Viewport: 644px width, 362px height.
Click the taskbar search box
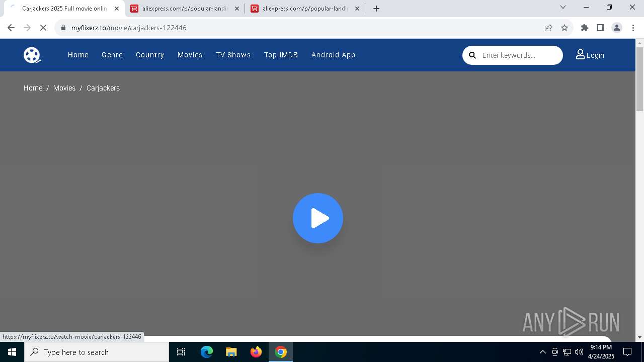click(97, 352)
